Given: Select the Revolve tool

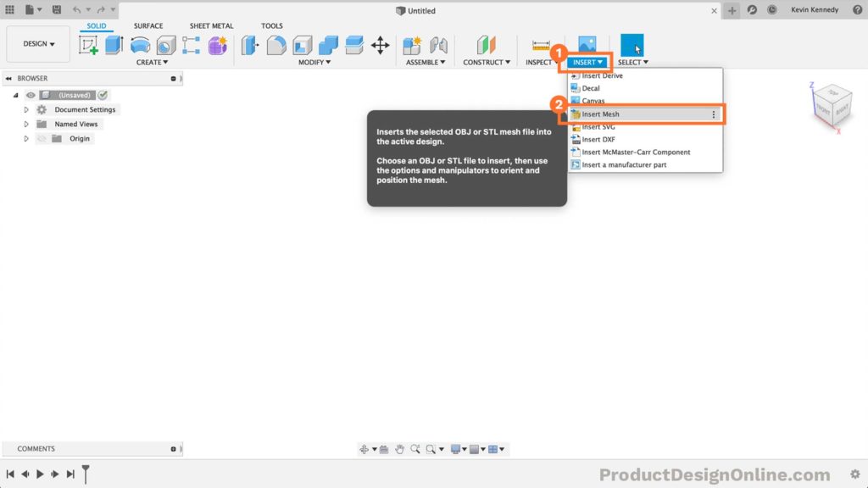Looking at the screenshot, I should pyautogui.click(x=140, y=44).
